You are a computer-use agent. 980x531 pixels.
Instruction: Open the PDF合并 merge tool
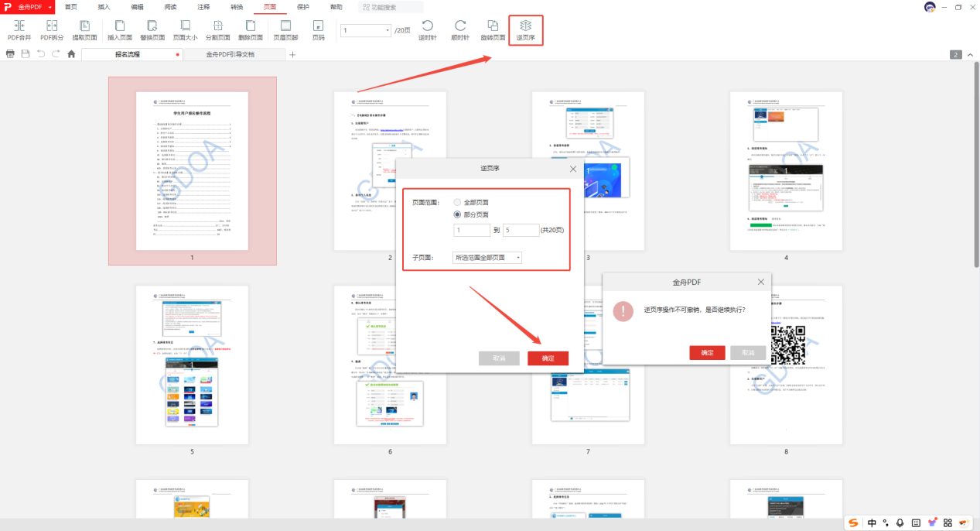pyautogui.click(x=19, y=30)
